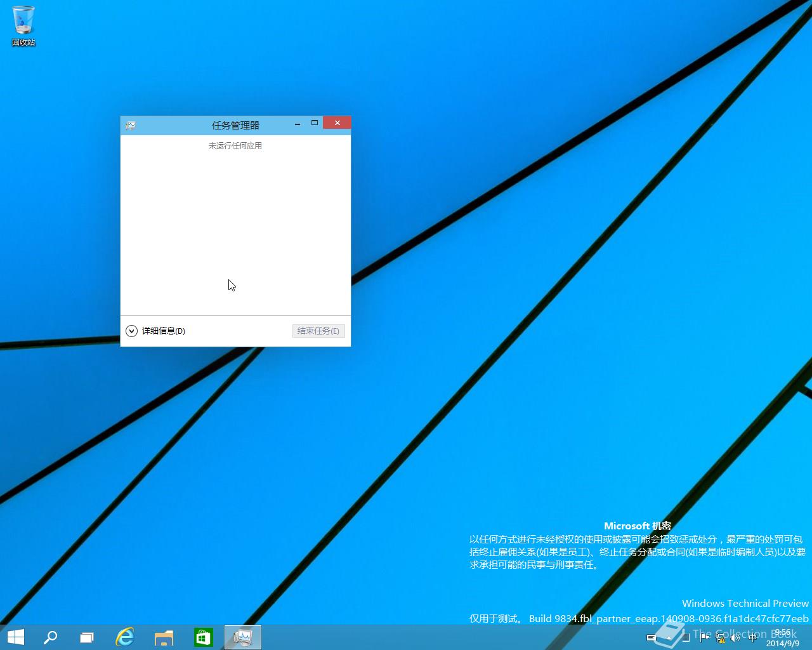Open the network status tray icon
The width and height of the screenshot is (812, 650).
(x=720, y=637)
